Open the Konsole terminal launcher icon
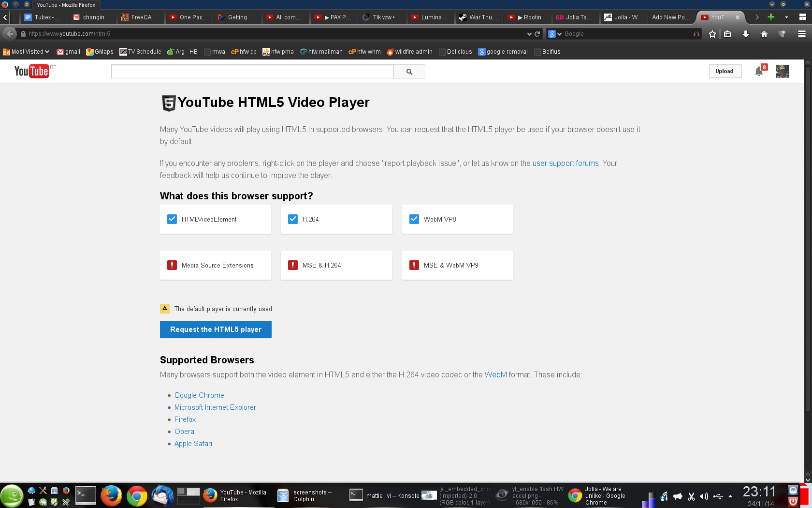The image size is (812, 508). tap(86, 495)
